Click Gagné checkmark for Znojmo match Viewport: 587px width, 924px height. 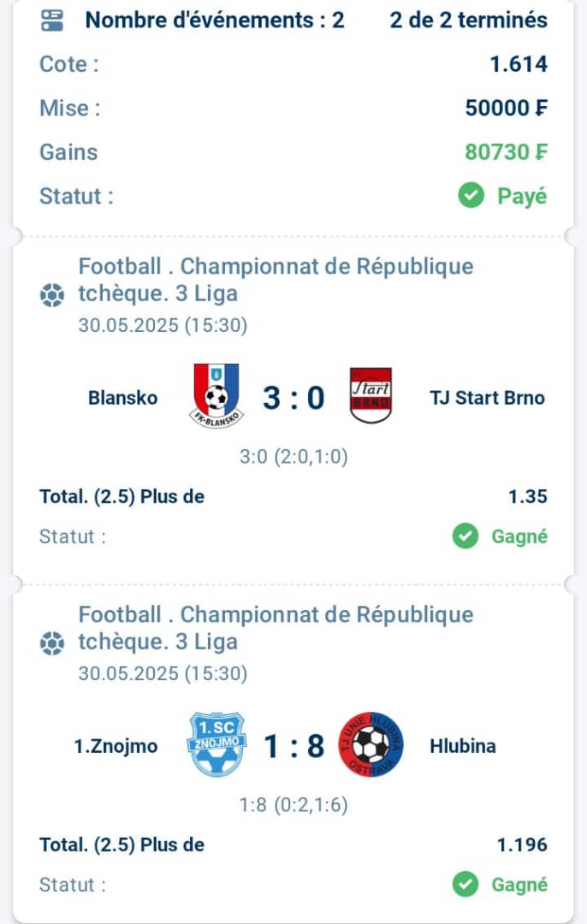click(x=465, y=885)
